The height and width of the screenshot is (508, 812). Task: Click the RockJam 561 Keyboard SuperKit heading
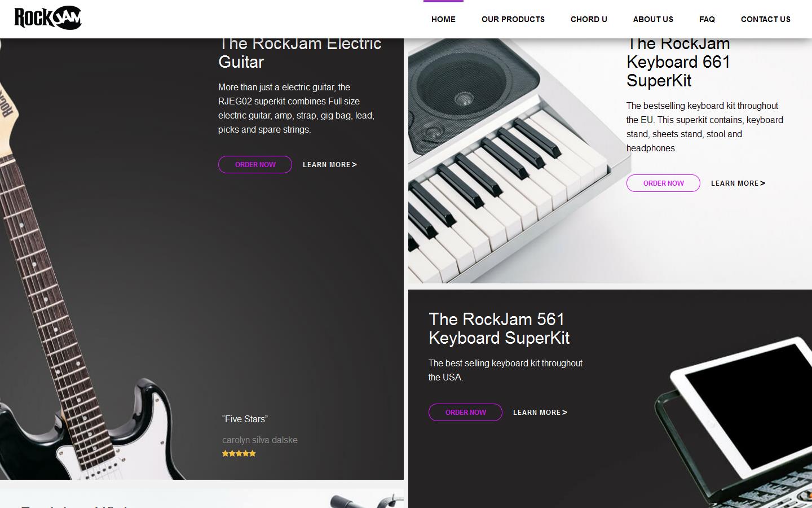(x=498, y=329)
